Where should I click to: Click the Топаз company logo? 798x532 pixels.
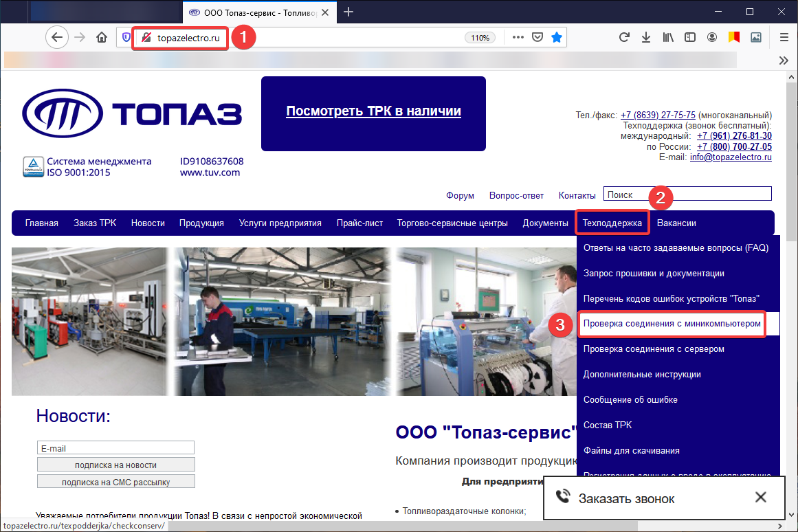pyautogui.click(x=133, y=113)
